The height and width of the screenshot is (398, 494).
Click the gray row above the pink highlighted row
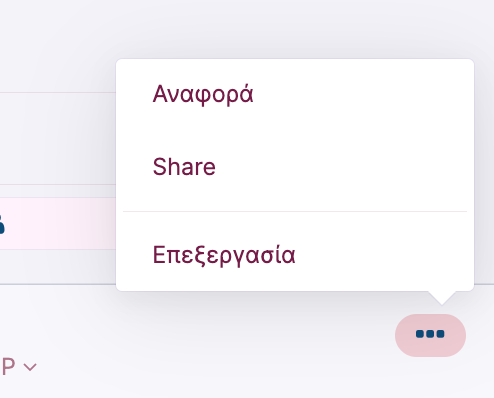(58, 138)
